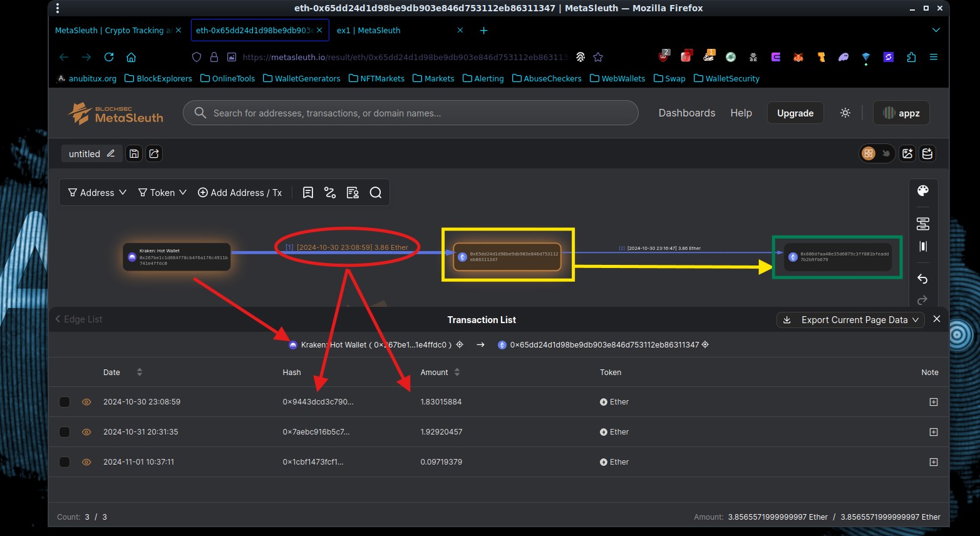Screen dimensions: 980x536
Task: Open the Address filter dropdown
Action: 97,193
